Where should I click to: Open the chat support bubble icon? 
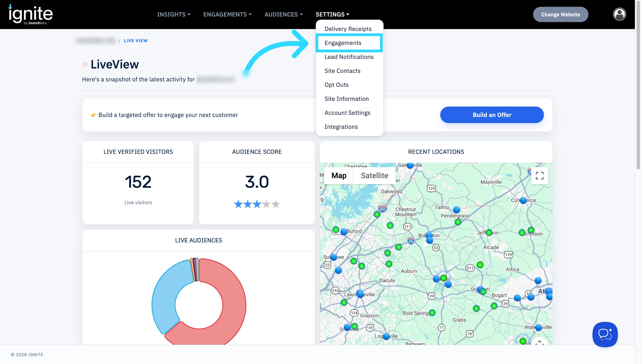pos(605,334)
